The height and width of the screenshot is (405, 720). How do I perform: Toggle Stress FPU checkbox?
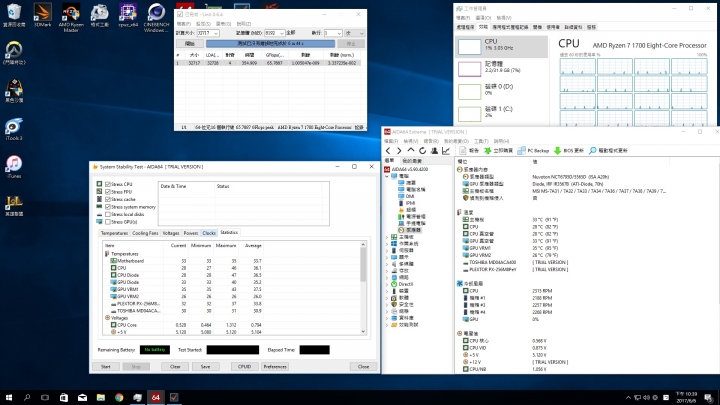108,191
